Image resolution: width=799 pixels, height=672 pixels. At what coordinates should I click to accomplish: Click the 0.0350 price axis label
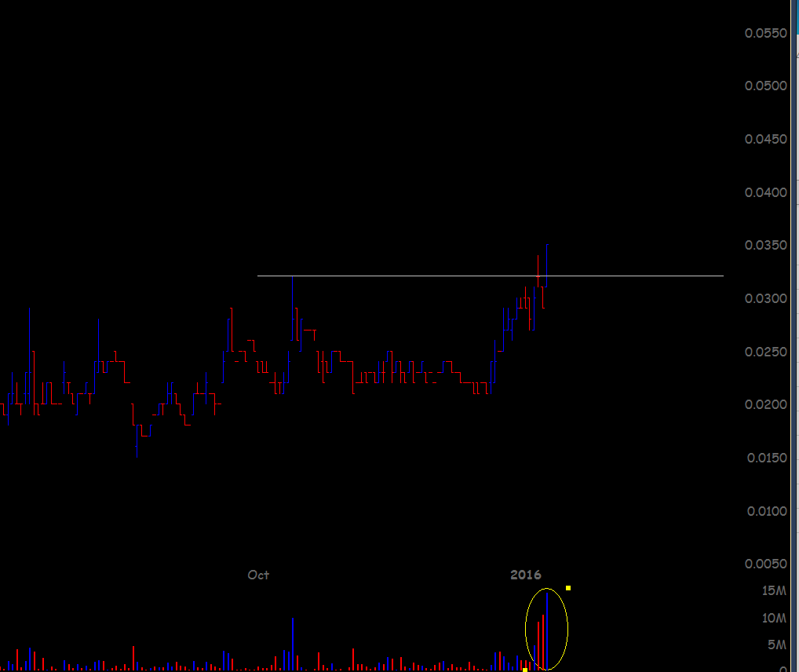tap(765, 245)
